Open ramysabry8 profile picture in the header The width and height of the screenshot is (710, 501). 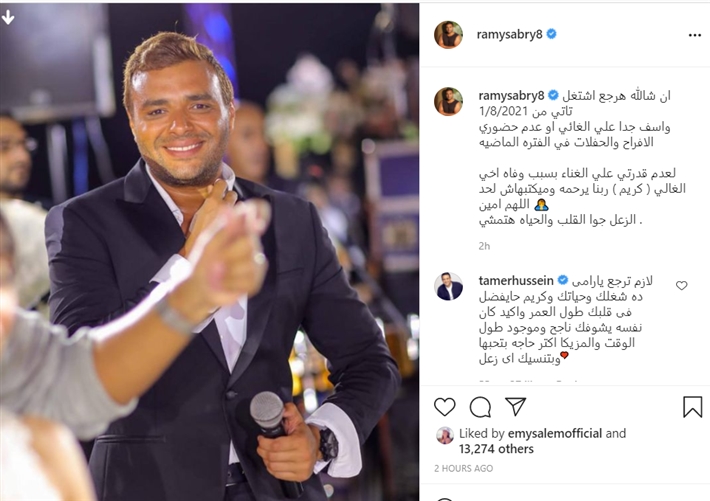[x=448, y=34]
